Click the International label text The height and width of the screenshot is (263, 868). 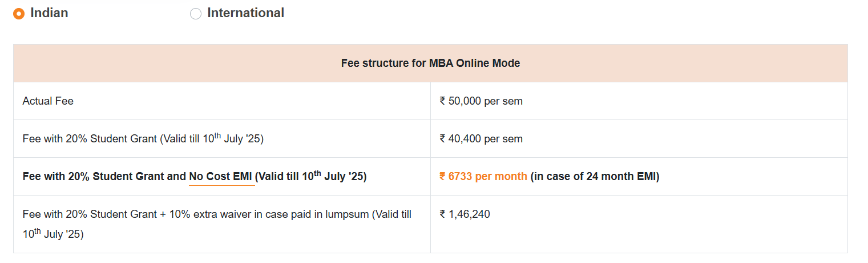[245, 13]
